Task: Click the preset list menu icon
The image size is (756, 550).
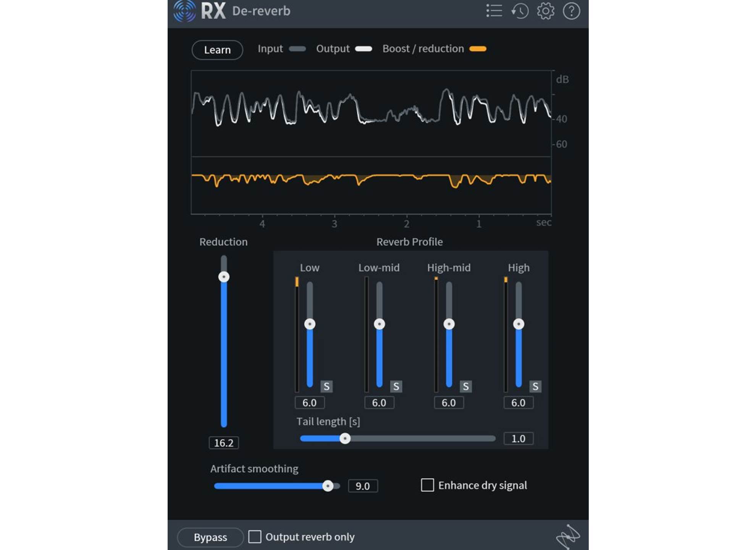Action: 494,11
